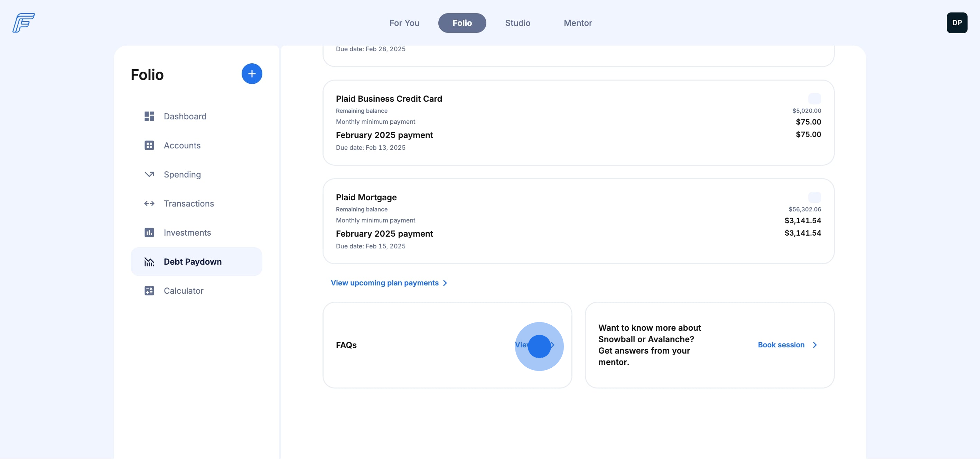Open the DP profile avatar
980x465 pixels.
pos(956,23)
